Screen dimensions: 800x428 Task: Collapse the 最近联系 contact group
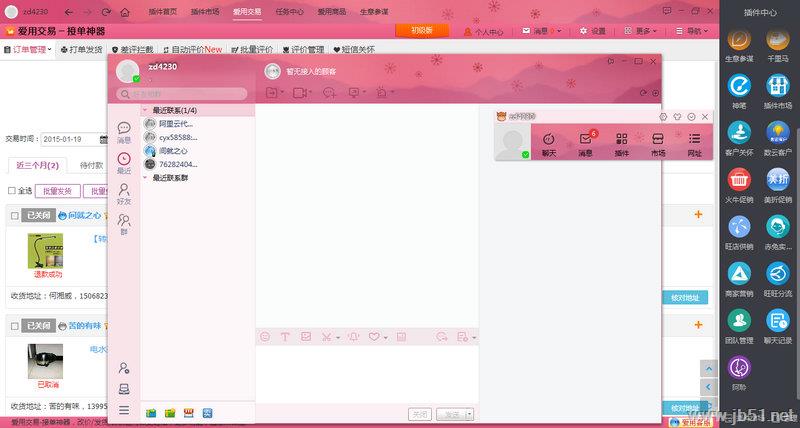click(x=146, y=110)
